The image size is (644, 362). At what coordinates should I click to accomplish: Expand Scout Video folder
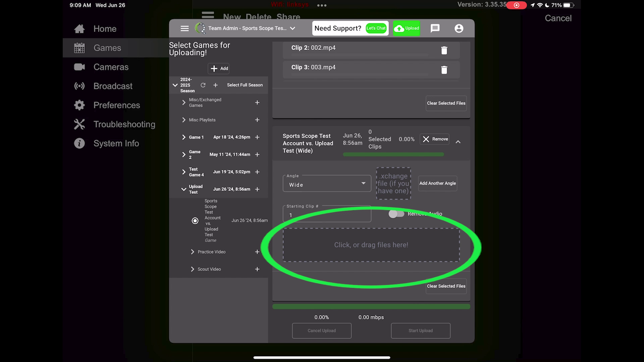(192, 269)
